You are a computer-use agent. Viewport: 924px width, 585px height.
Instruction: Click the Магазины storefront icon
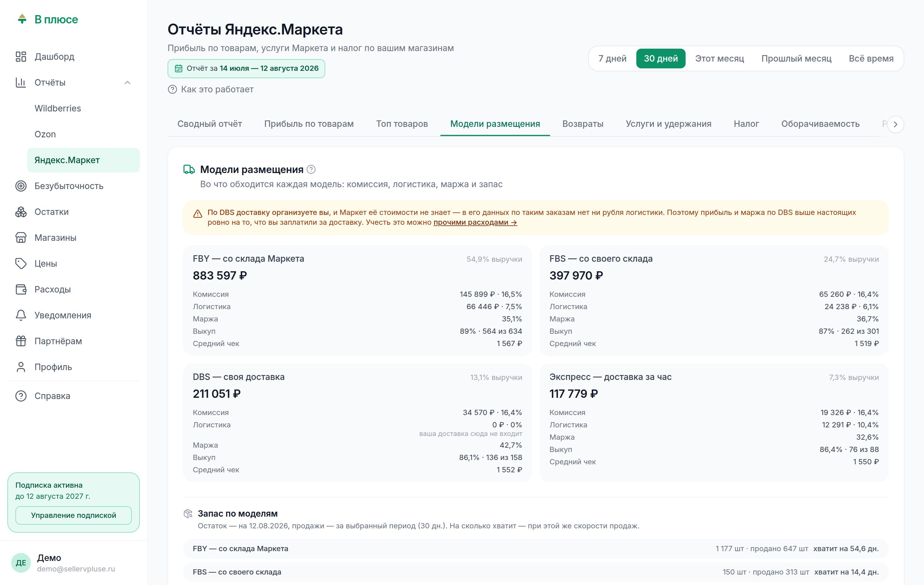click(21, 238)
